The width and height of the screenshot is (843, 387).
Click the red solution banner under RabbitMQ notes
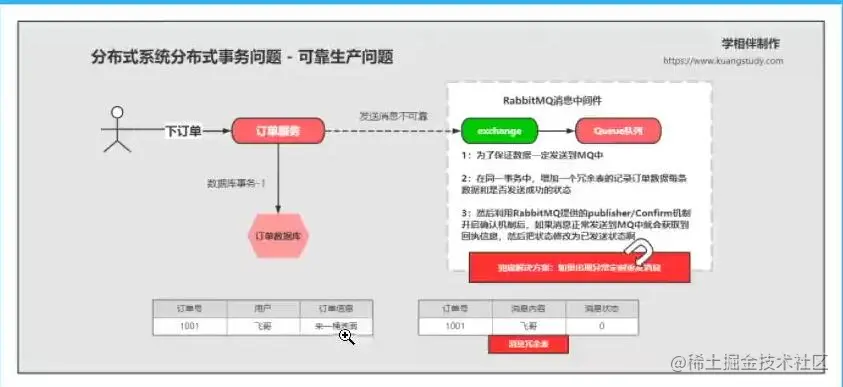pyautogui.click(x=579, y=267)
